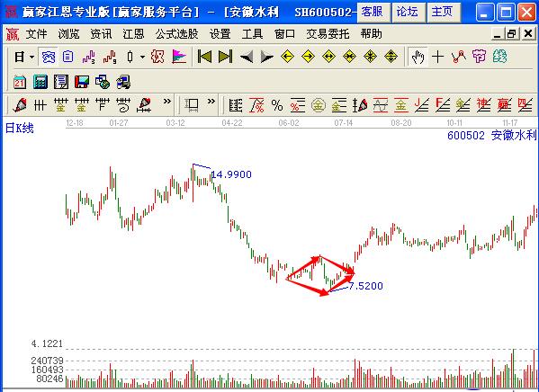Jump to first bar arrow icon
Screen dimensions: 539x392
click(204, 57)
